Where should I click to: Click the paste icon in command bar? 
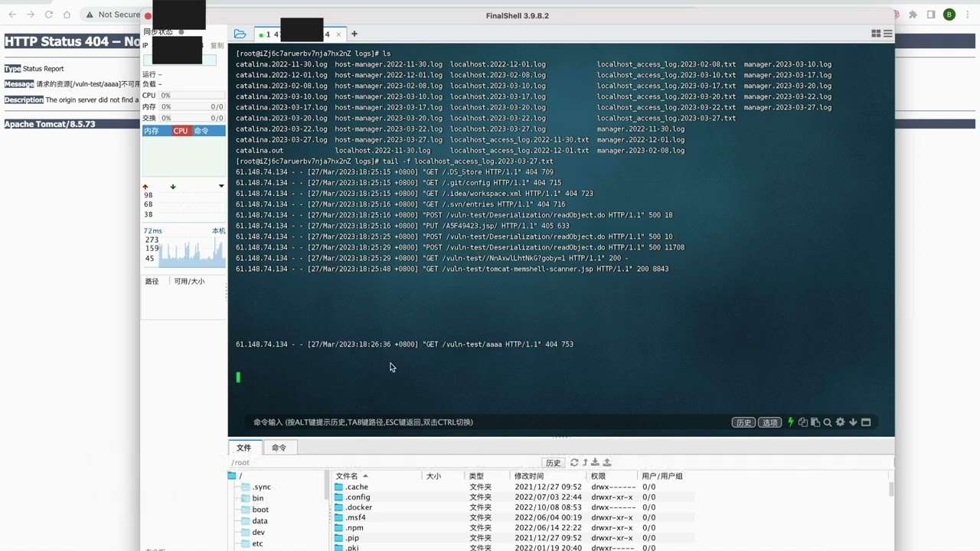[815, 422]
